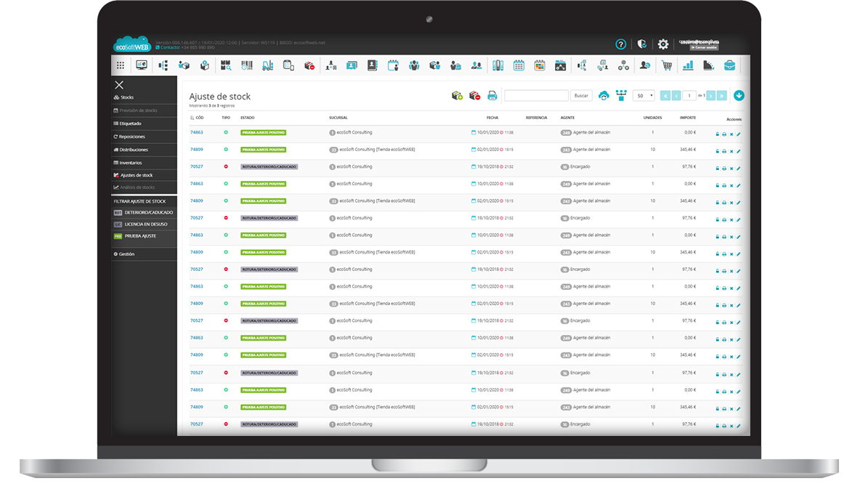The width and height of the screenshot is (868, 489).
Task: Open the image folder toolbar icon
Action: (560, 65)
